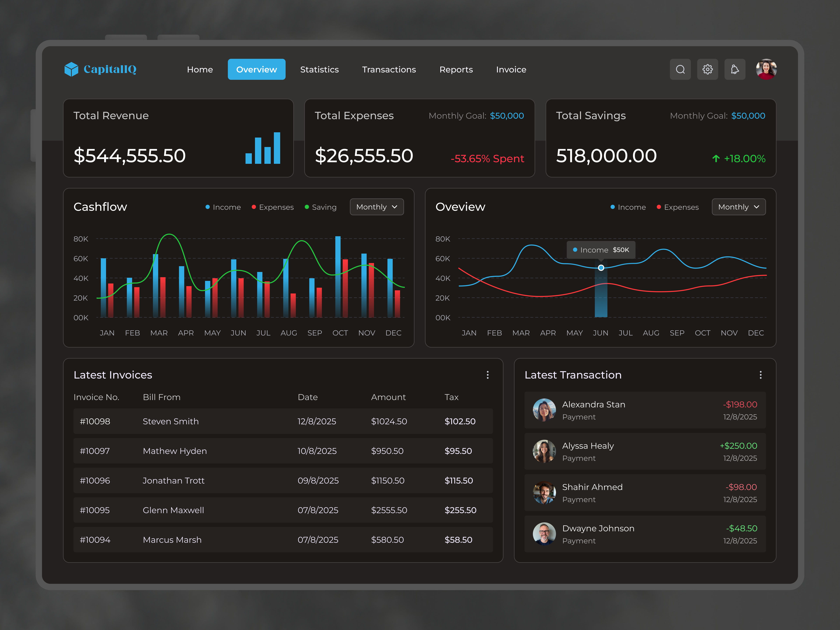Image resolution: width=840 pixels, height=630 pixels.
Task: Open the search icon button
Action: (x=680, y=69)
